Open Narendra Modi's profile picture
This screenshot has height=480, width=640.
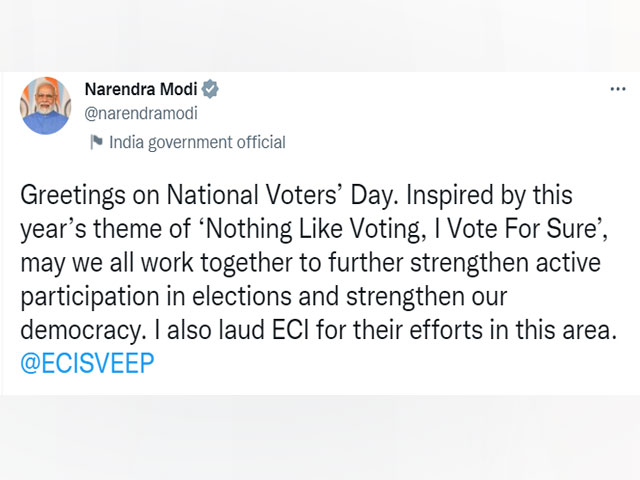point(45,106)
